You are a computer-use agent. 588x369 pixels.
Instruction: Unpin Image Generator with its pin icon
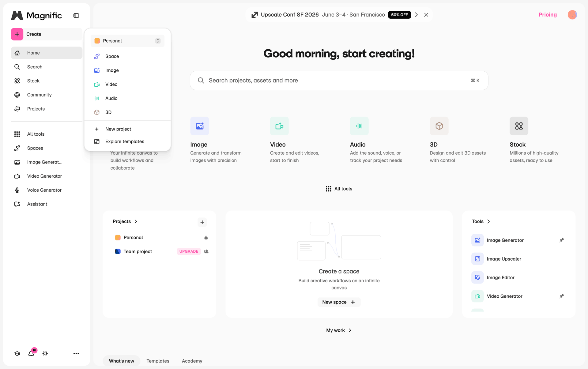[x=561, y=240]
